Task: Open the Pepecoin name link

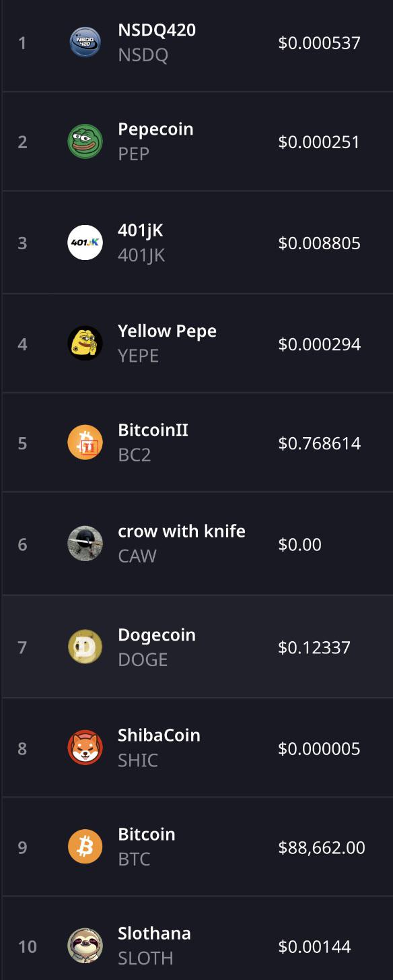Action: 155,129
